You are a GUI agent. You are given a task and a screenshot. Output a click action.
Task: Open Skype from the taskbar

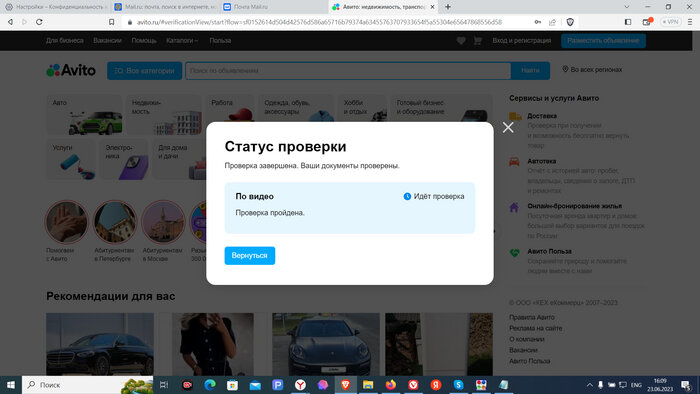click(458, 385)
